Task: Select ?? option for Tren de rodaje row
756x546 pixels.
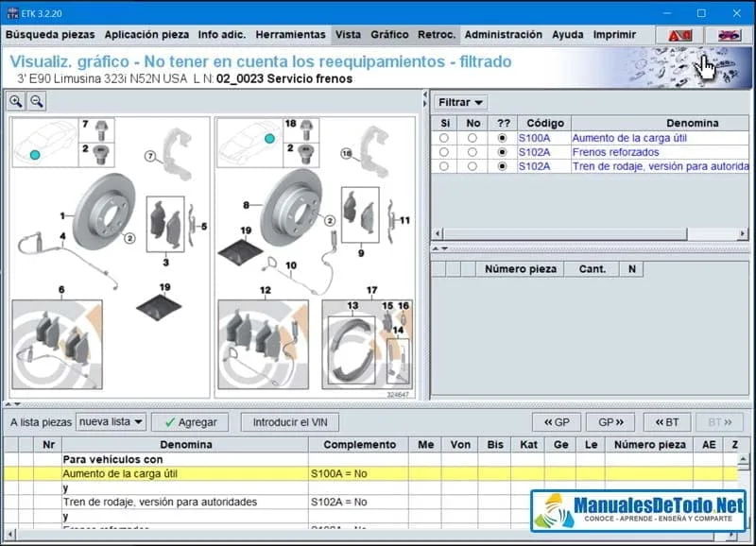Action: pos(503,165)
